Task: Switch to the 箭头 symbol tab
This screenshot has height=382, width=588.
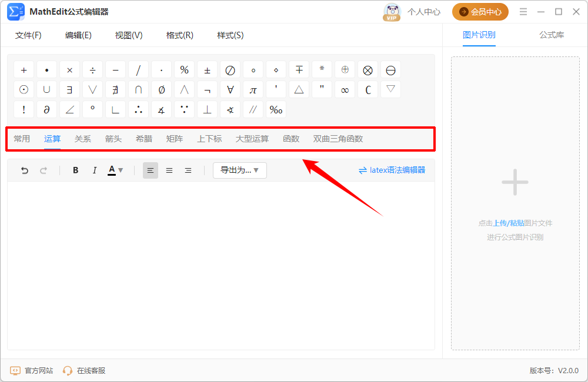Action: pyautogui.click(x=113, y=139)
